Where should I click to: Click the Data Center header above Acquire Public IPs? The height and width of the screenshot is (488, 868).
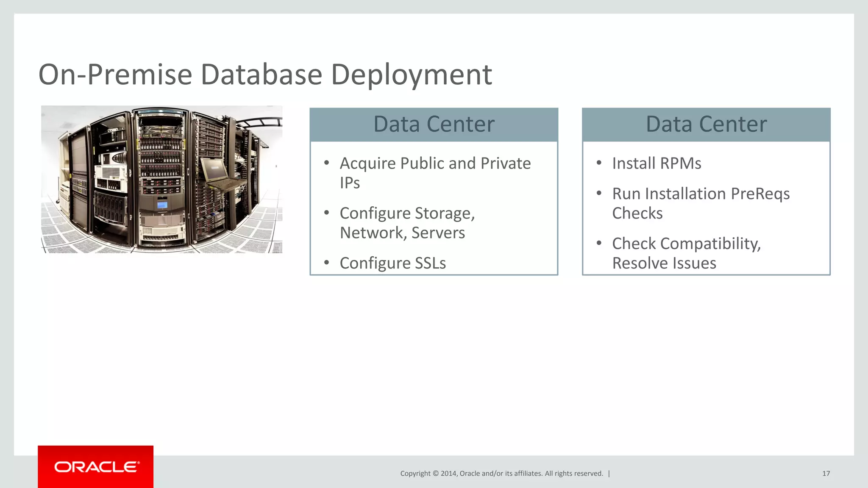[x=434, y=125]
